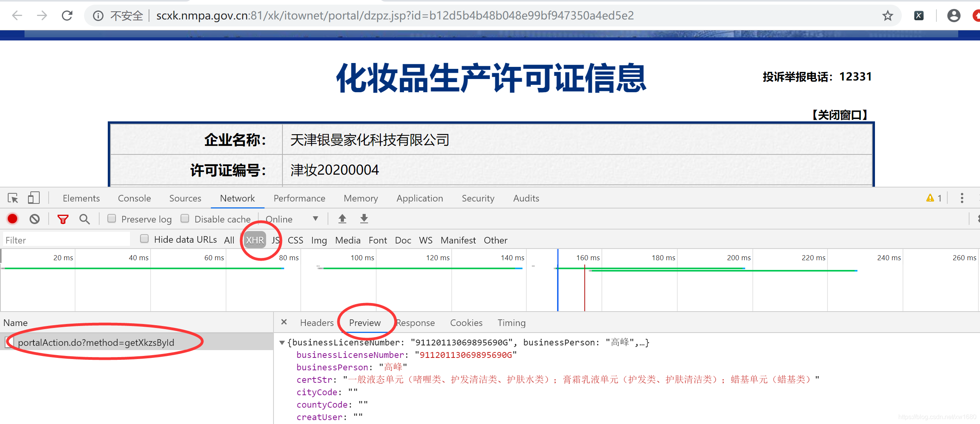Collapse the JSON preview root object
This screenshot has width=980, height=424.
(282, 343)
